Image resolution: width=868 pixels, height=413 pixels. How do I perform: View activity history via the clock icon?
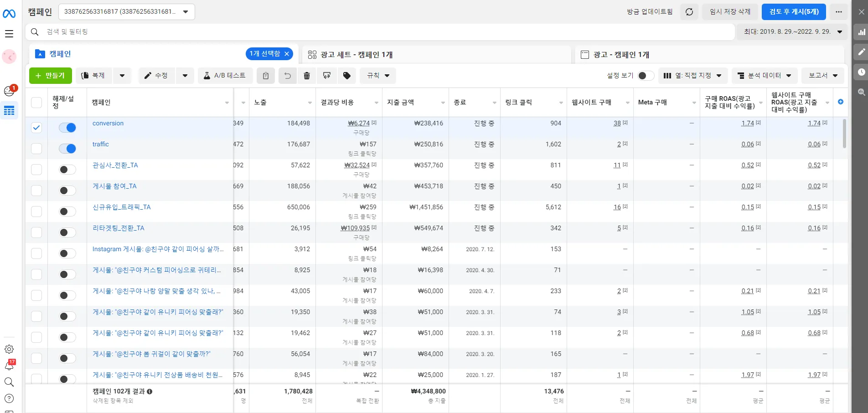click(x=862, y=72)
